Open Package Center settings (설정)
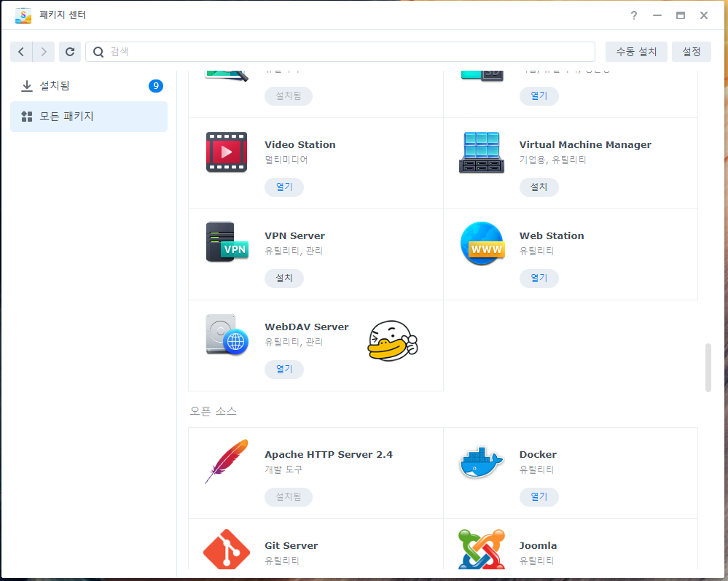This screenshot has height=581, width=728. tap(692, 52)
